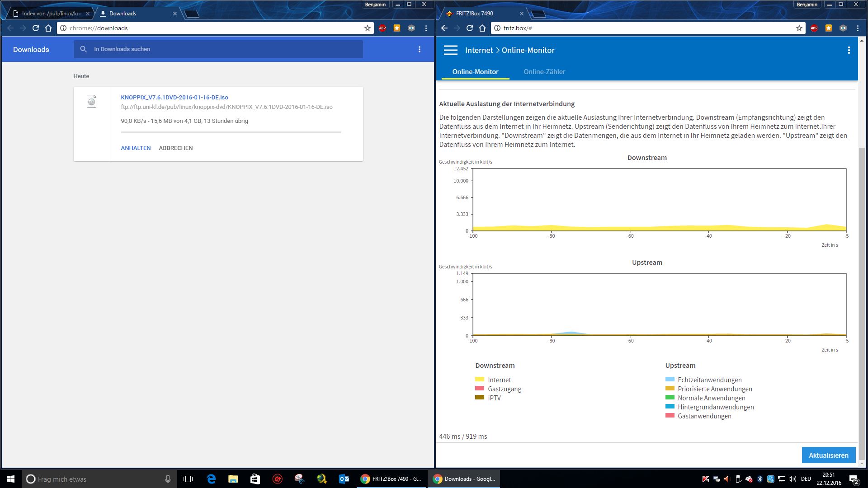Image resolution: width=868 pixels, height=488 pixels.
Task: Open the FRITZ!Box hamburger menu
Action: [450, 50]
